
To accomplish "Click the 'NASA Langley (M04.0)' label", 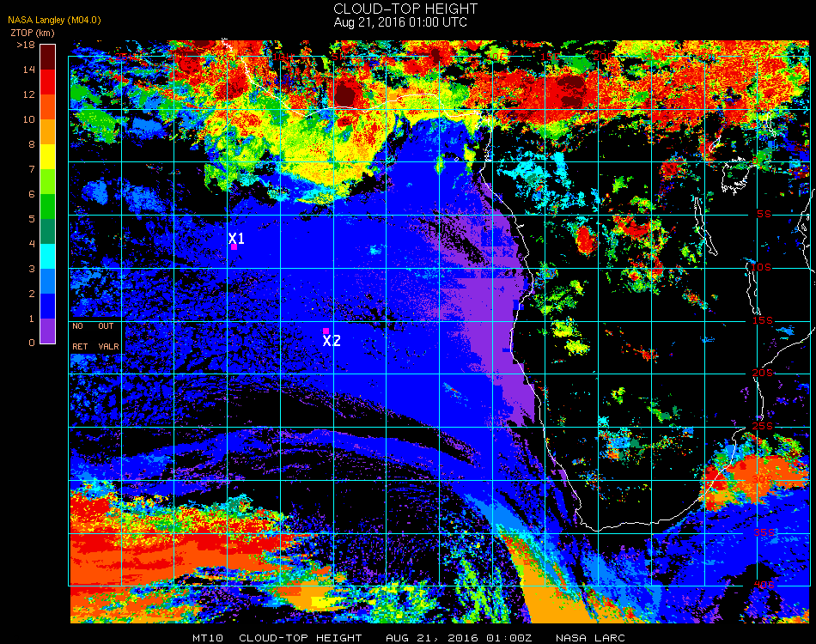I will (54, 21).
